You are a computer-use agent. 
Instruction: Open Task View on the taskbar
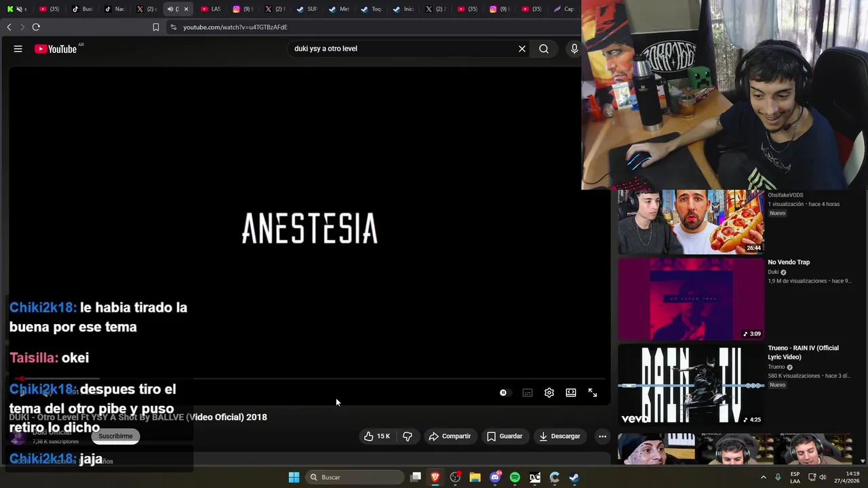[x=416, y=477]
